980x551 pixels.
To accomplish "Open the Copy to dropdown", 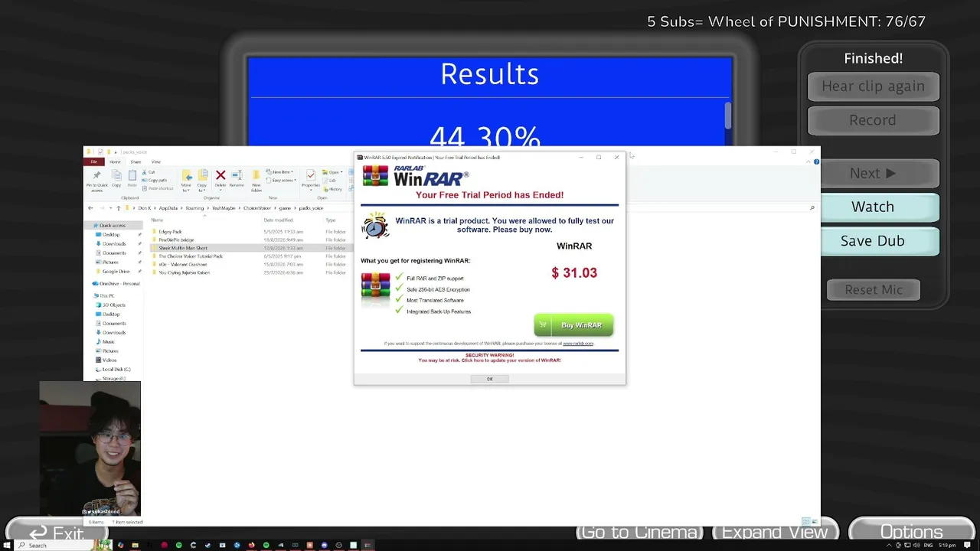I will tap(202, 181).
